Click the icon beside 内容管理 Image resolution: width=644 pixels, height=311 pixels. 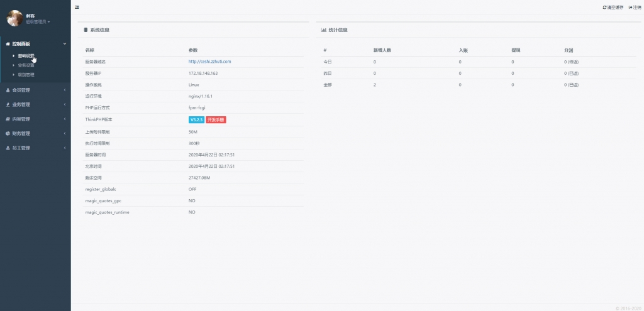(8, 119)
